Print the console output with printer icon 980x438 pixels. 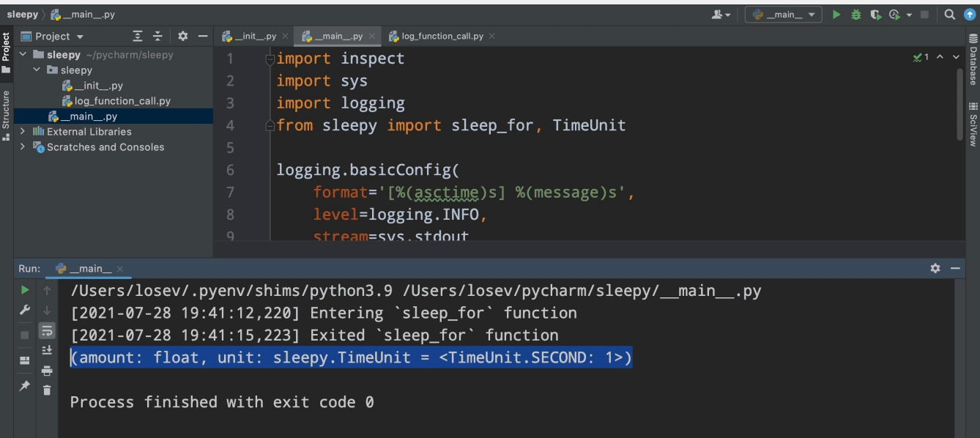click(x=47, y=371)
